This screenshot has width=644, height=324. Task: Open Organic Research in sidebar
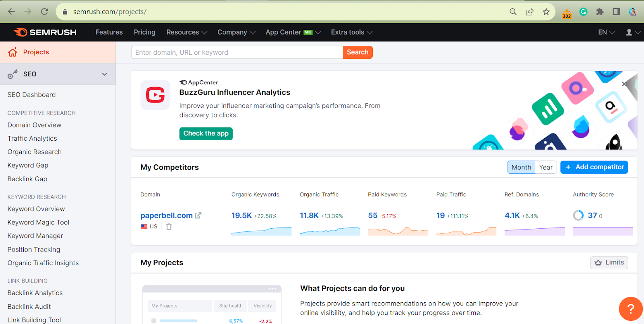coord(35,152)
